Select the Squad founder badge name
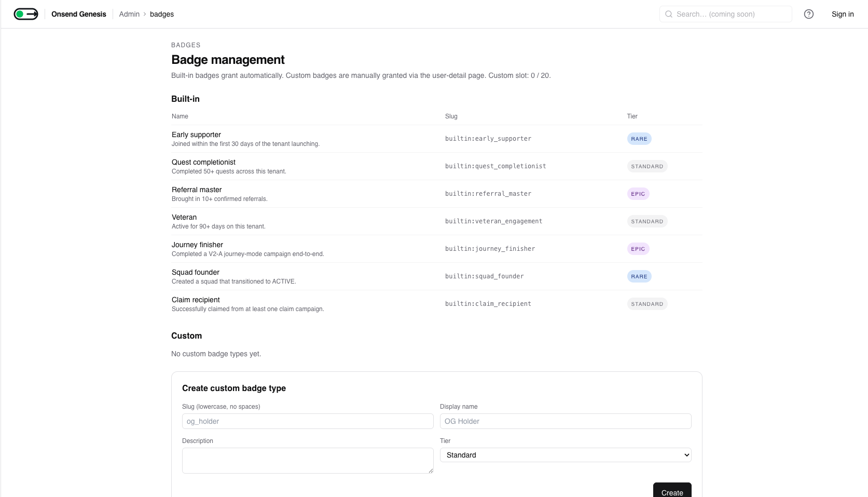Screen dimensions: 868x497 pyautogui.click(x=196, y=272)
